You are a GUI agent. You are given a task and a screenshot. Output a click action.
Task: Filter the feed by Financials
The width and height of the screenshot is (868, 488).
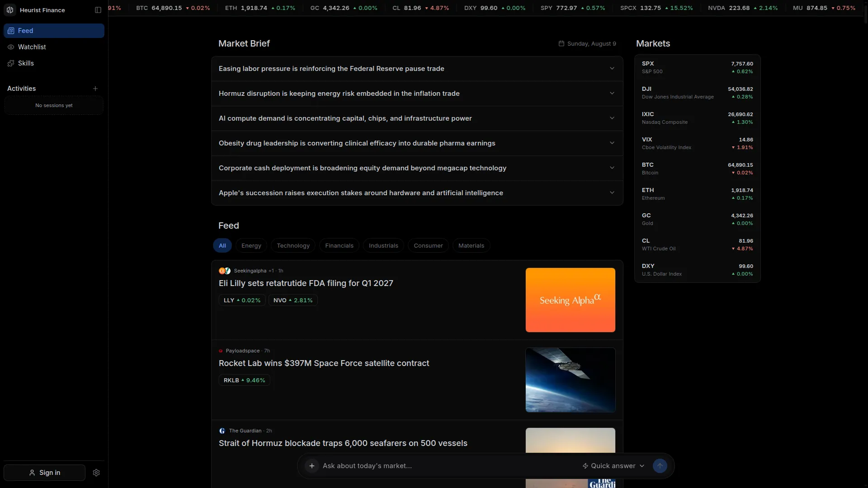(340, 246)
